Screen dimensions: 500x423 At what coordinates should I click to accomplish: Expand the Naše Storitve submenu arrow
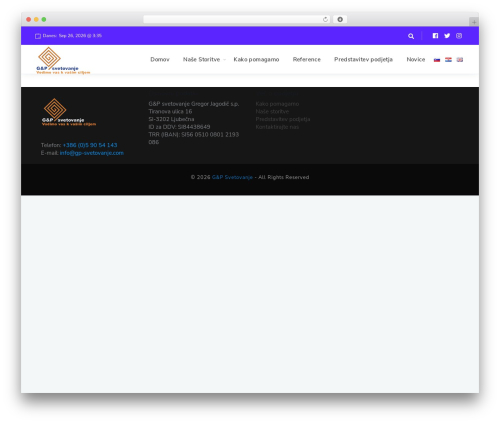(x=224, y=60)
